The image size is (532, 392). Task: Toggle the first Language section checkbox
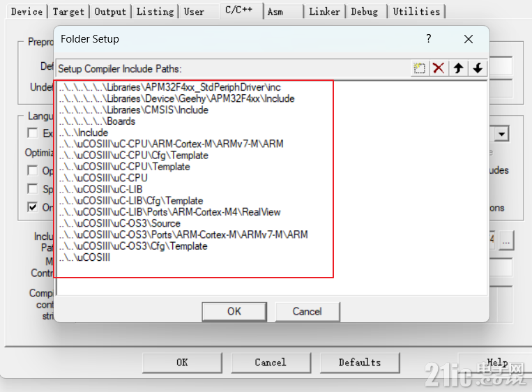pyautogui.click(x=32, y=133)
